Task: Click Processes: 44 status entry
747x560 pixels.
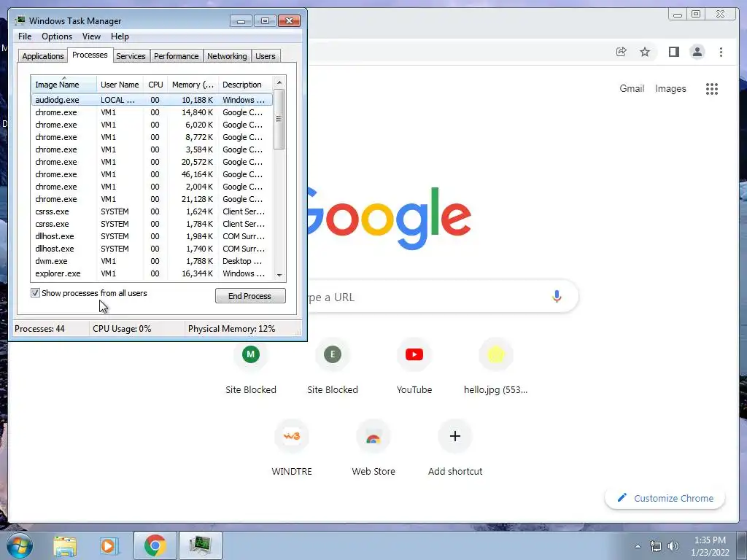Action: pyautogui.click(x=39, y=329)
